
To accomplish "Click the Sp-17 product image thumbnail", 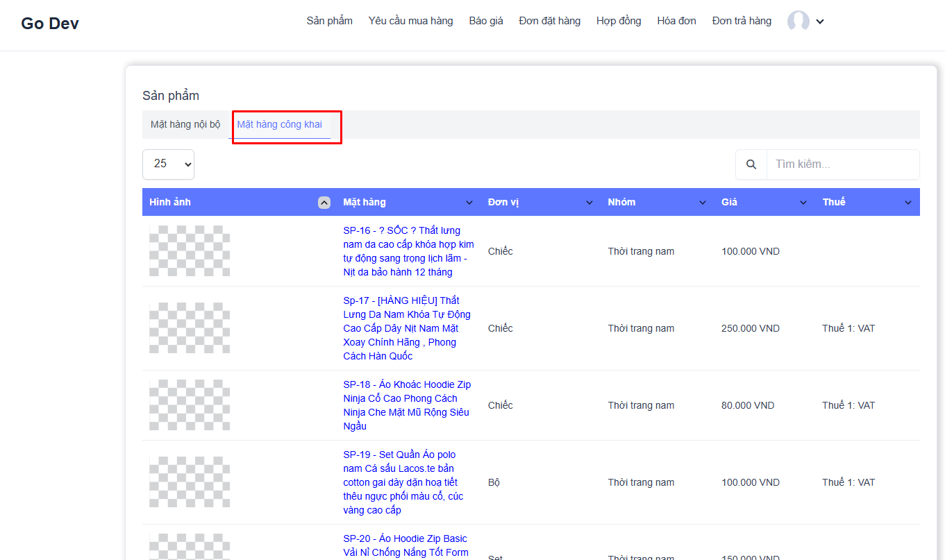I will pyautogui.click(x=190, y=328).
